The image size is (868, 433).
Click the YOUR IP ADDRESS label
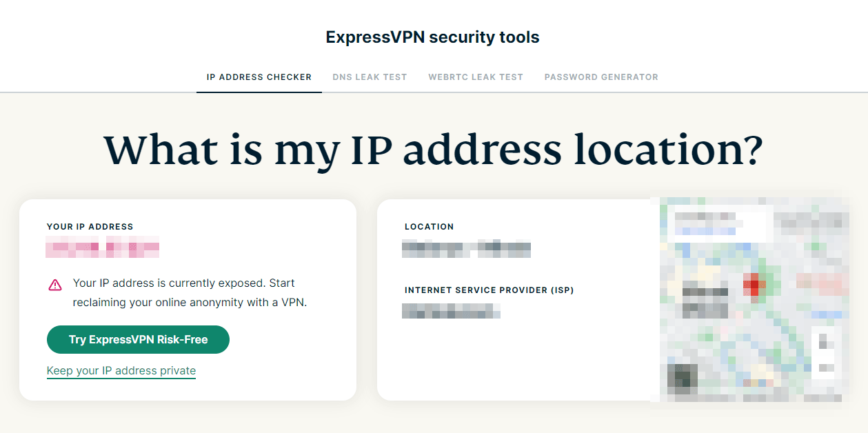click(90, 227)
